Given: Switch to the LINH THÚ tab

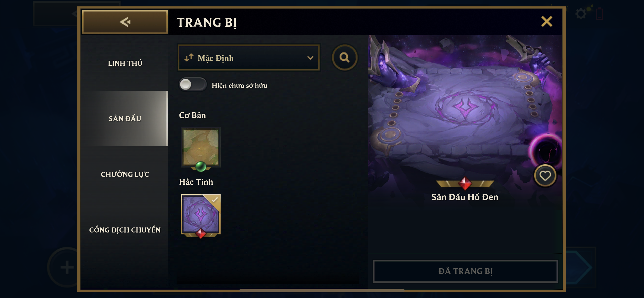Looking at the screenshot, I should (125, 63).
